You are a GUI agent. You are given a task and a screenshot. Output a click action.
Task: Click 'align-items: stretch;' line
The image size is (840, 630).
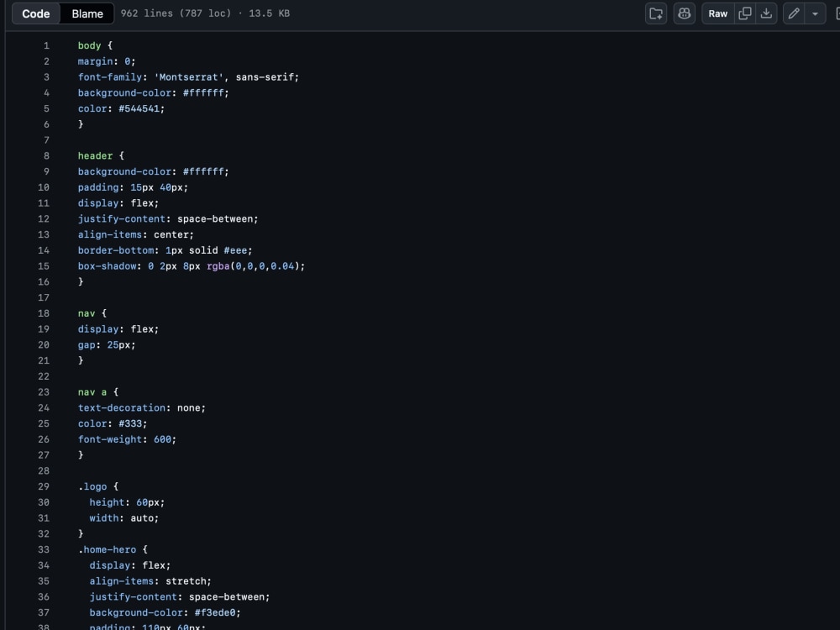[150, 581]
